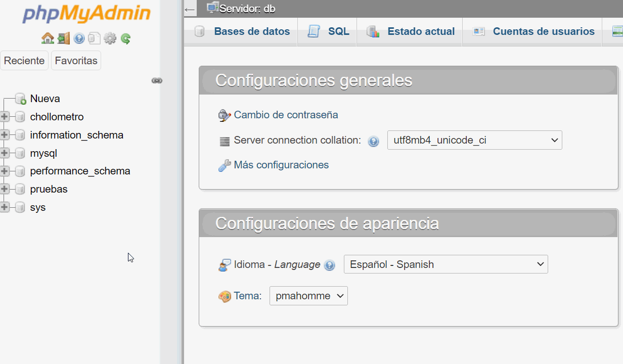Click the server monitor icon in breadcrumb
Screen dimensions: 623x364
[x=213, y=7]
